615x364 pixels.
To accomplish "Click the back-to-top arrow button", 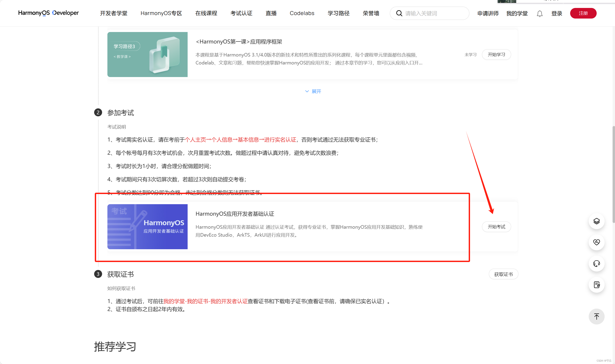I will coord(596,316).
